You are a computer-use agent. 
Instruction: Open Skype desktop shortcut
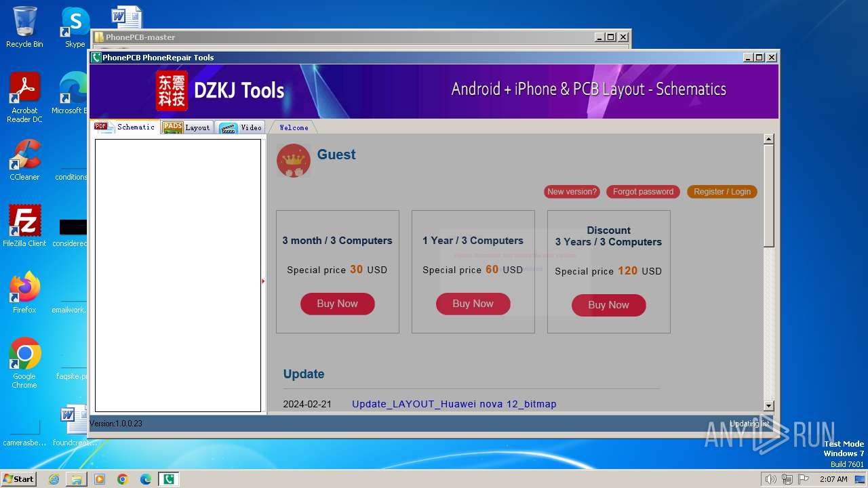point(75,27)
